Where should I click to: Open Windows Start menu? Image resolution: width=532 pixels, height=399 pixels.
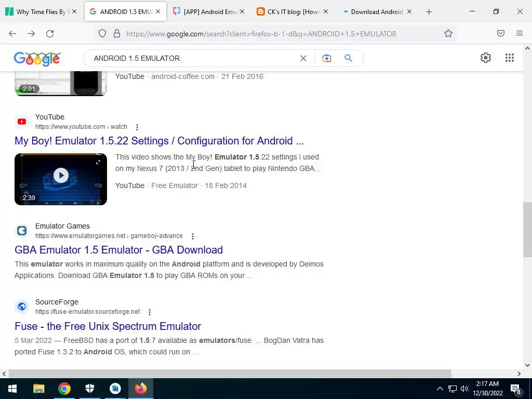pyautogui.click(x=12, y=389)
